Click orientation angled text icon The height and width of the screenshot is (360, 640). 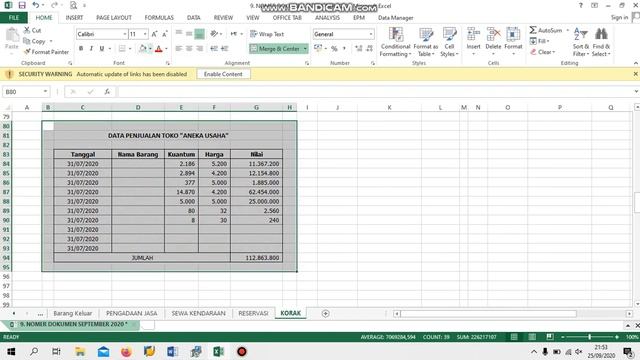[214, 34]
